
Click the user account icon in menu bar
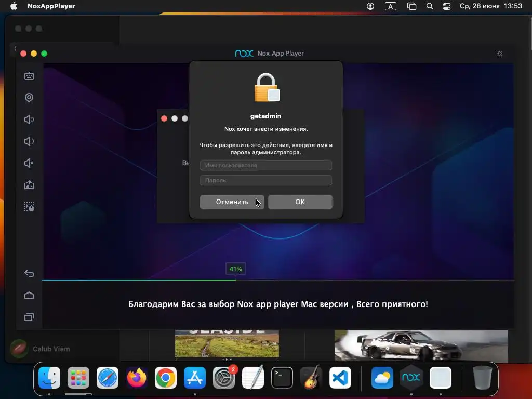pos(370,6)
